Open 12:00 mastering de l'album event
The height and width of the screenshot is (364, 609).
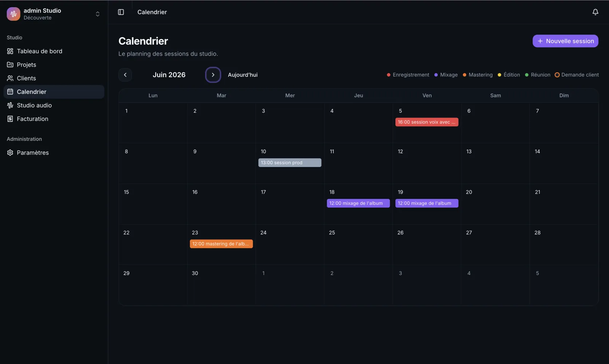tap(221, 244)
